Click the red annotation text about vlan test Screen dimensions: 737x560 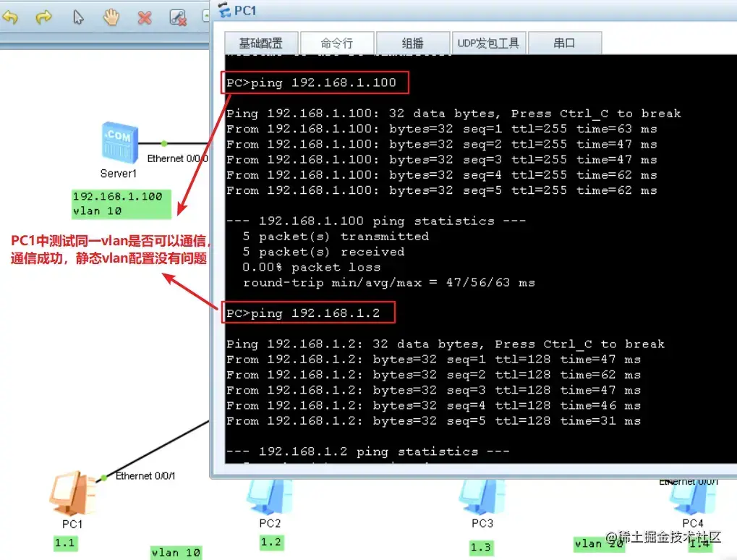[x=110, y=250]
